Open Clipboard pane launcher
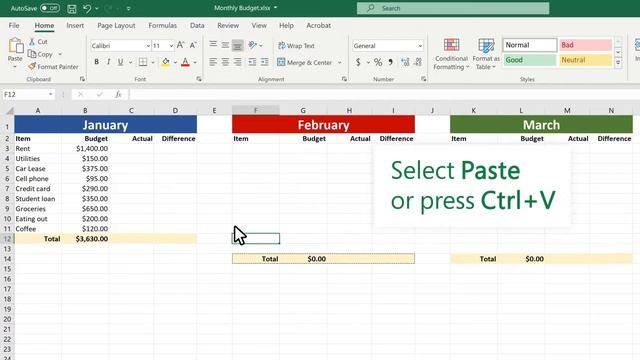Screen dimensions: 640x360 [82, 79]
